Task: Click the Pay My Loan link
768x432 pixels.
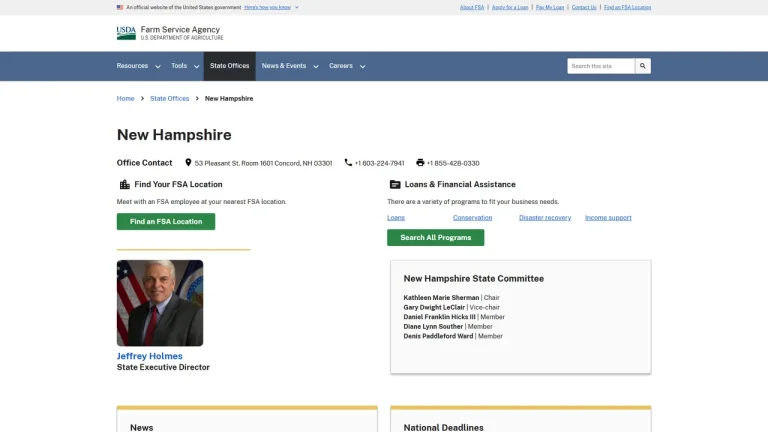Action: click(x=550, y=7)
